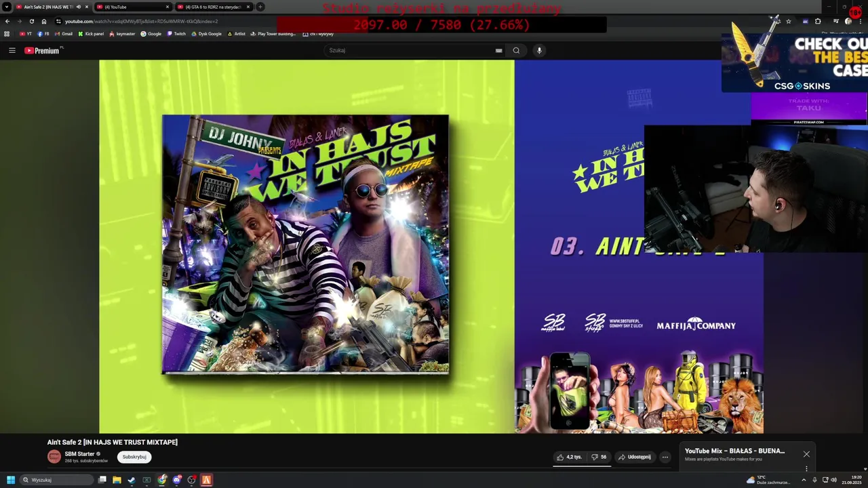
Task: Open the orange app on the taskbar
Action: pos(207,480)
